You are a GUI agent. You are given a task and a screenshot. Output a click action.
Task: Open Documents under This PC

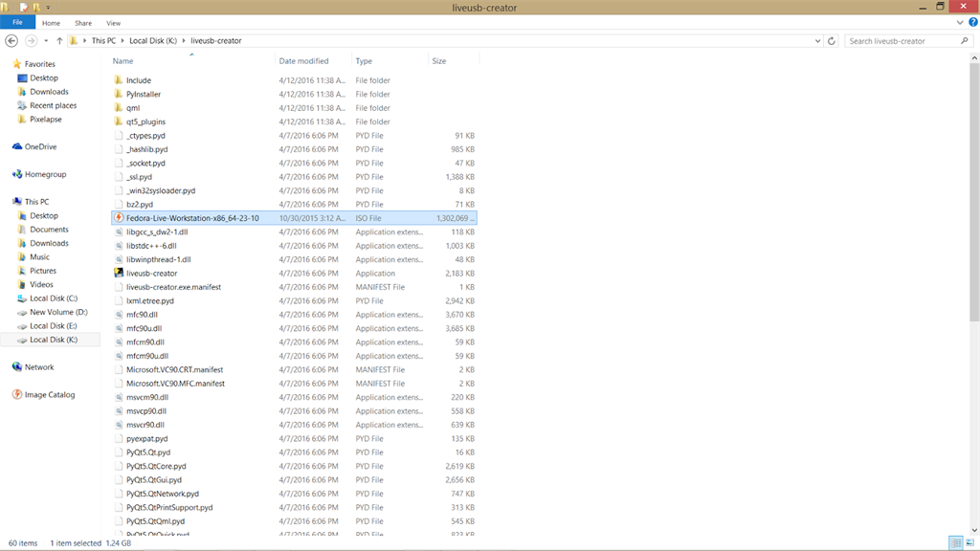50,230
